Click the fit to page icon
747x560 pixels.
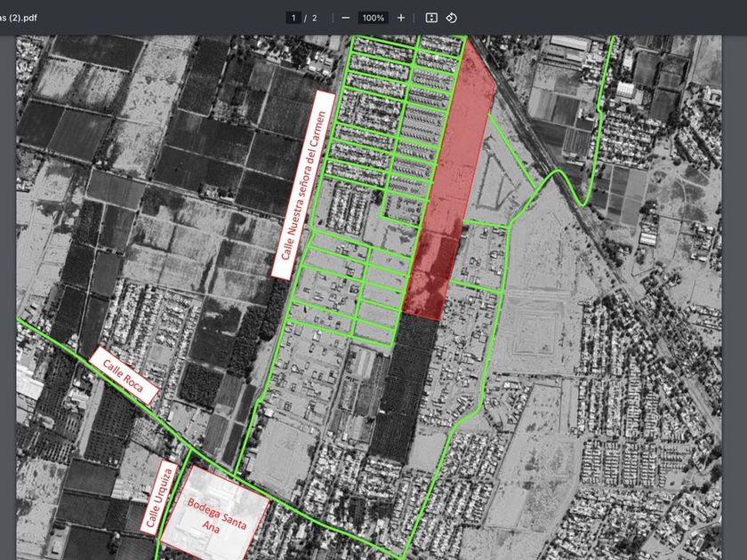431,18
